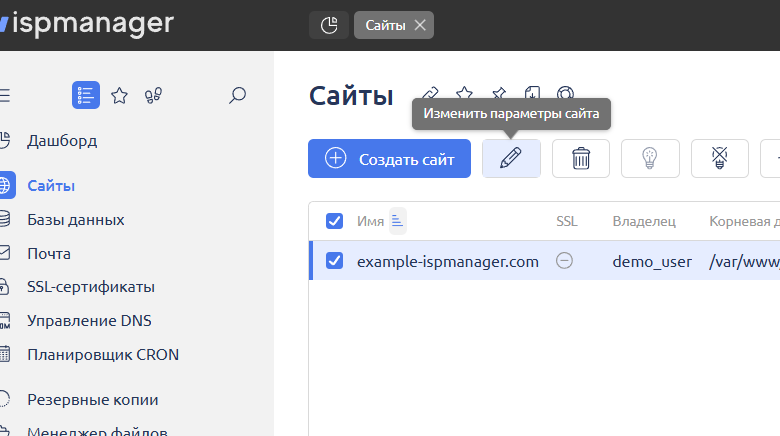This screenshot has height=436, width=780.
Task: Collapse the sidebar with the hamburger icon
Action: tap(5, 96)
